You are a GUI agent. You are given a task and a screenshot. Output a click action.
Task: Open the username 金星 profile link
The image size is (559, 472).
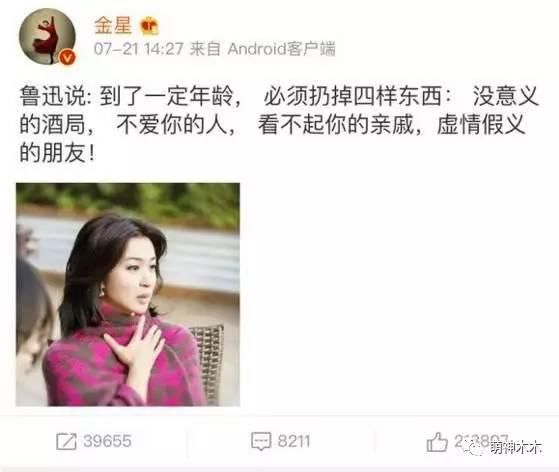click(113, 26)
